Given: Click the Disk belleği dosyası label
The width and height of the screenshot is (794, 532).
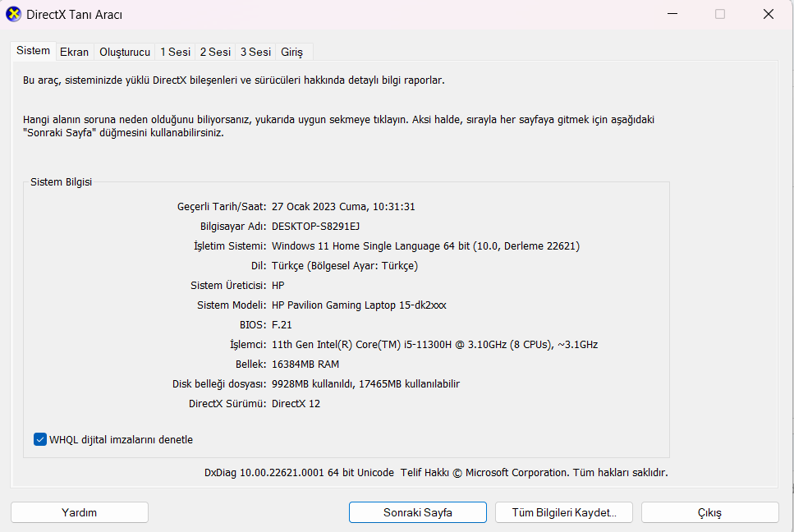Looking at the screenshot, I should point(219,384).
